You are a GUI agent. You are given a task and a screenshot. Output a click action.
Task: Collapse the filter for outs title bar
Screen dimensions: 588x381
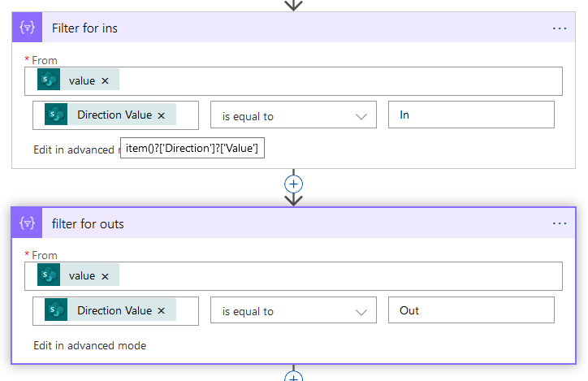[284, 223]
